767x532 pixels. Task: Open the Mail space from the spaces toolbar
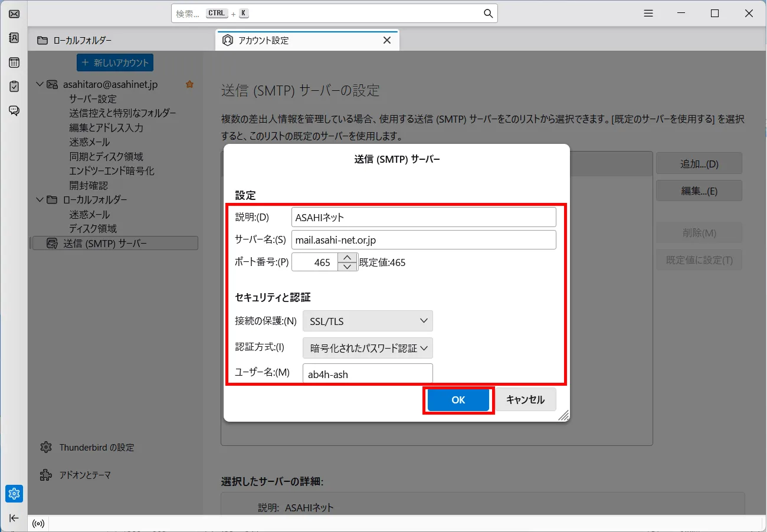click(x=14, y=14)
